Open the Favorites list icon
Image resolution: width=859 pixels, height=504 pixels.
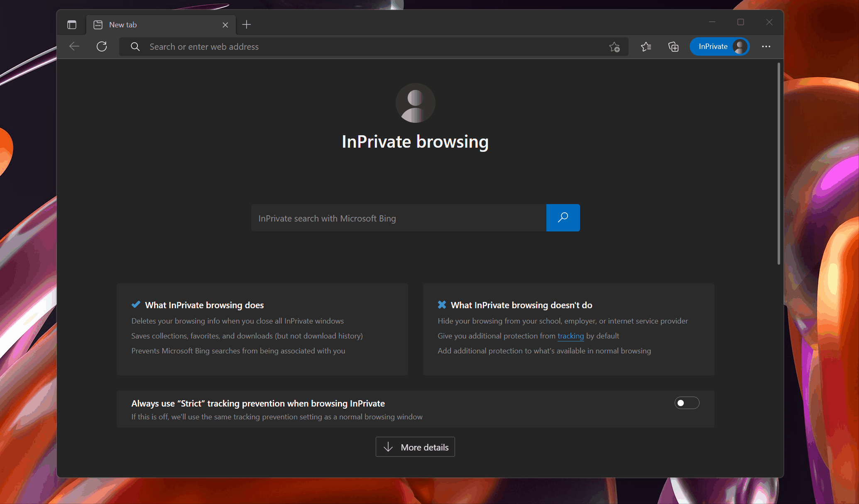click(x=646, y=47)
